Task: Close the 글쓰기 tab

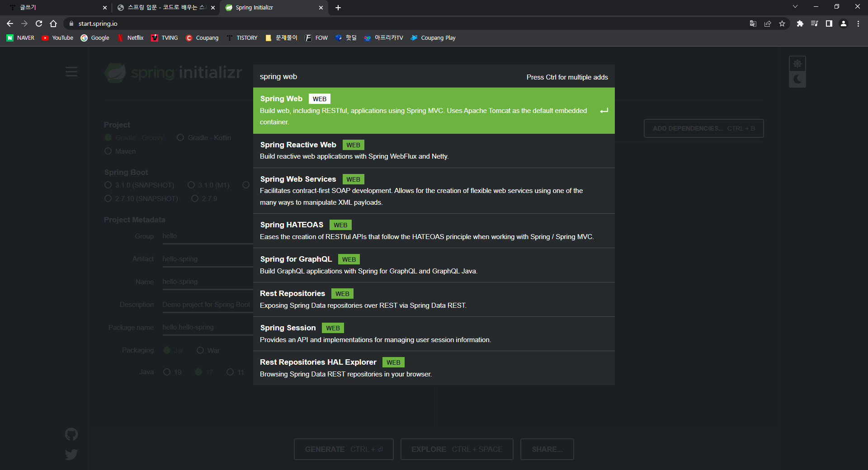Action: 105,8
